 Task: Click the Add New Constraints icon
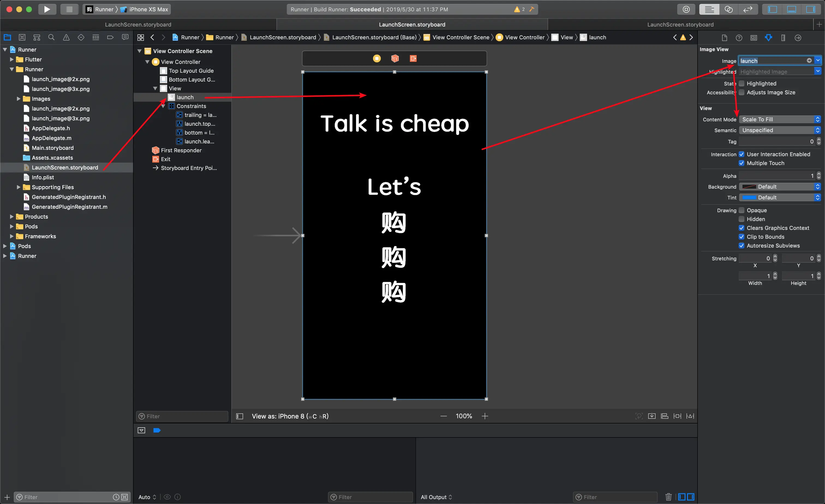pyautogui.click(x=677, y=416)
